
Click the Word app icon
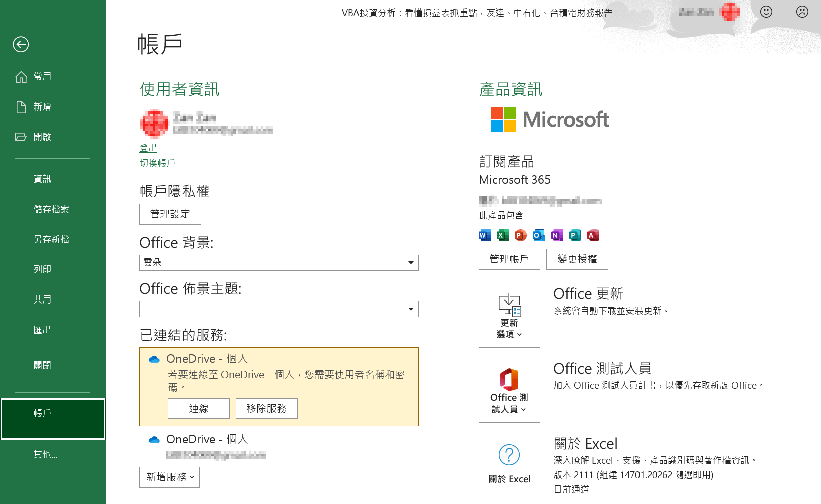[x=485, y=235]
